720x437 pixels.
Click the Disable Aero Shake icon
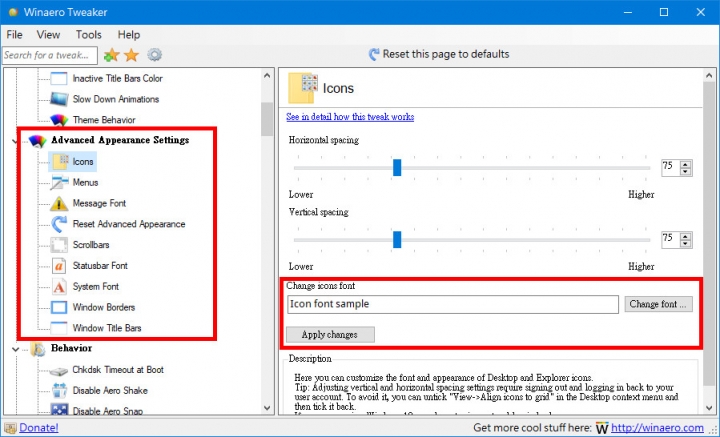click(59, 391)
